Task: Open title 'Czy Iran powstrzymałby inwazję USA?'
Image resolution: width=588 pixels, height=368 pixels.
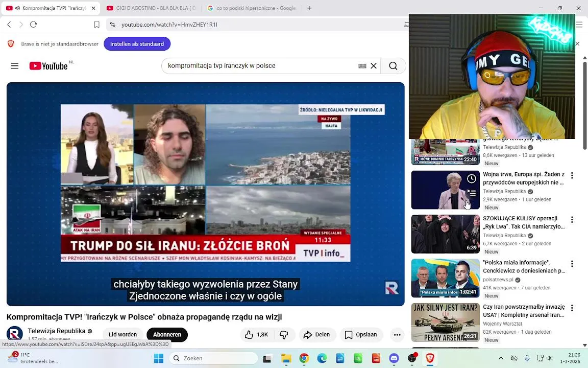Action: pos(524,311)
